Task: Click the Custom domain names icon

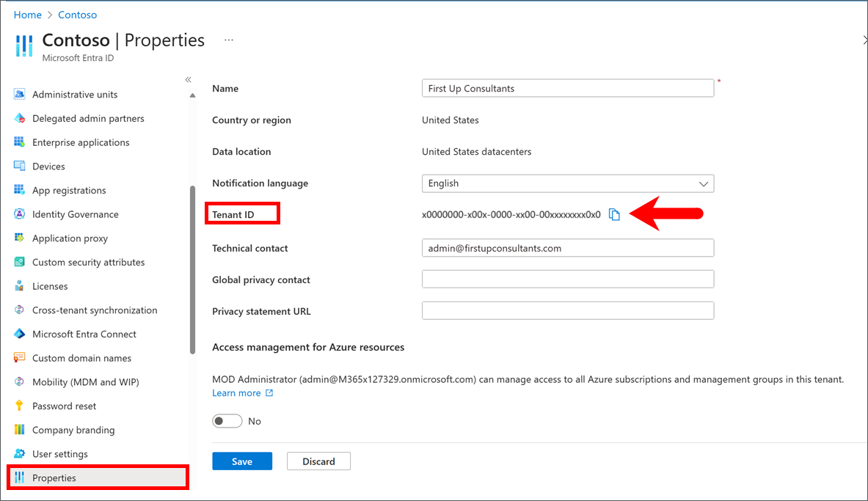Action: coord(19,358)
